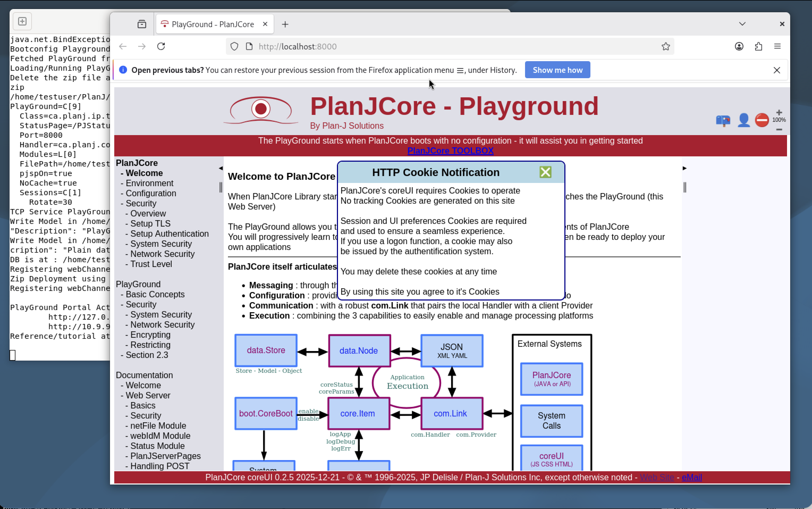812x509 pixels.
Task: Open the Firefox application menu
Action: coord(777,47)
